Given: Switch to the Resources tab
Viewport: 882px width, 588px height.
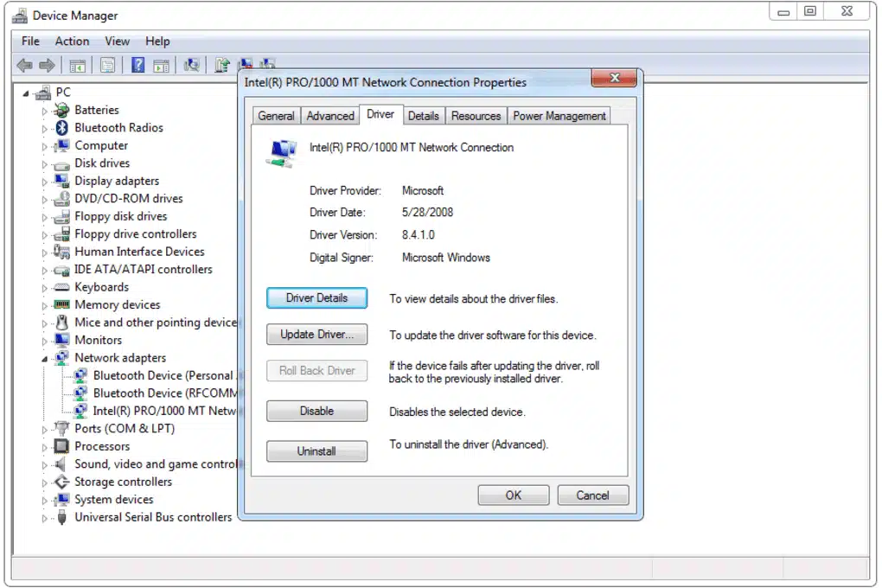Looking at the screenshot, I should 476,116.
